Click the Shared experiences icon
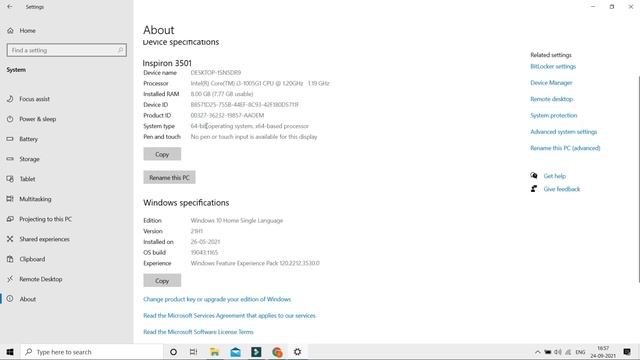Viewport: 640px width, 360px height. (10, 239)
